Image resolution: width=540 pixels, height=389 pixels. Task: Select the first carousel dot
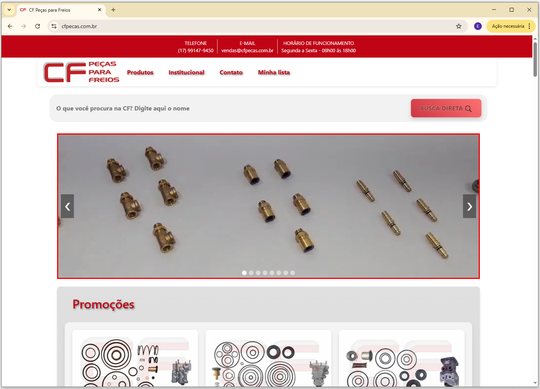click(244, 273)
